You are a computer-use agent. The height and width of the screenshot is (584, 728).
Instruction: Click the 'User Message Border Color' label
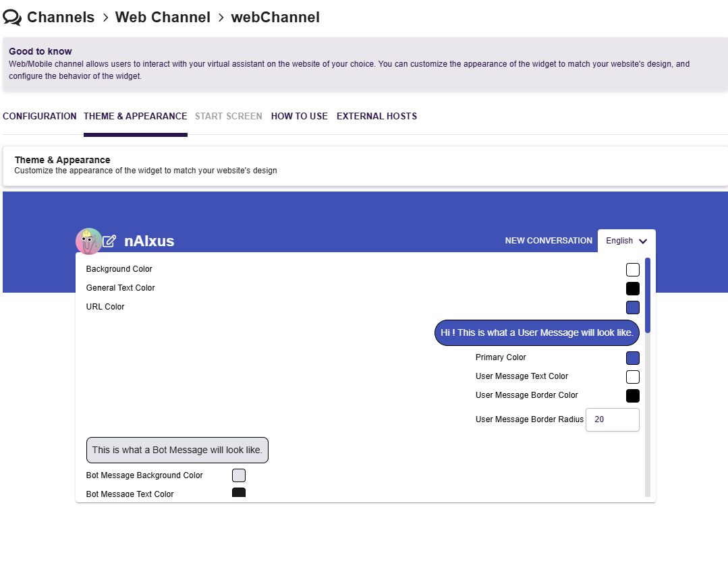(526, 395)
